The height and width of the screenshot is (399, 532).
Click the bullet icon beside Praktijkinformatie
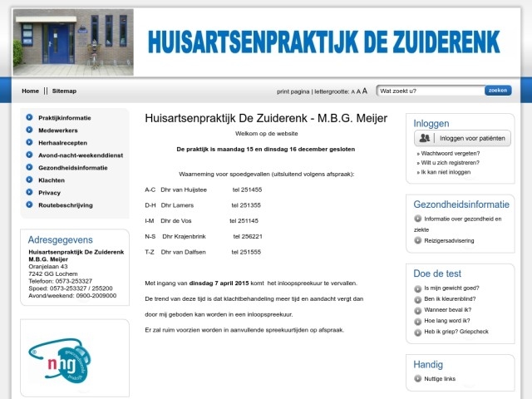tap(30, 118)
